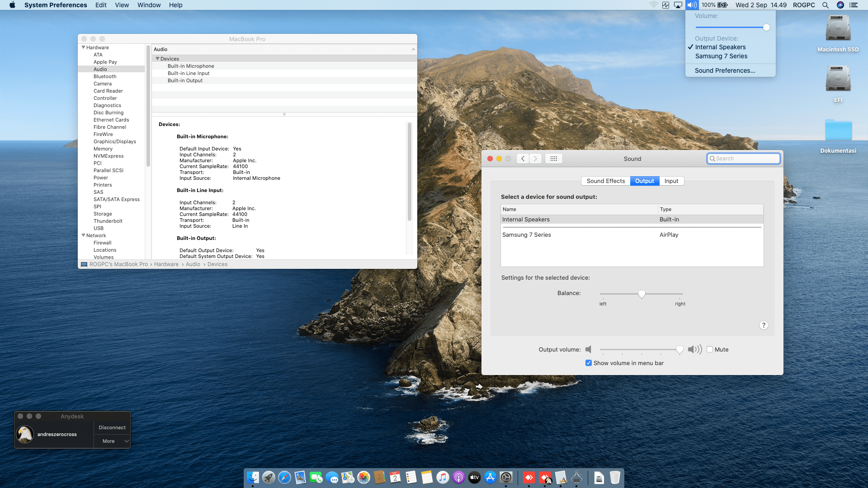This screenshot has width=868, height=488.
Task: Open the Edit menu
Action: (101, 5)
